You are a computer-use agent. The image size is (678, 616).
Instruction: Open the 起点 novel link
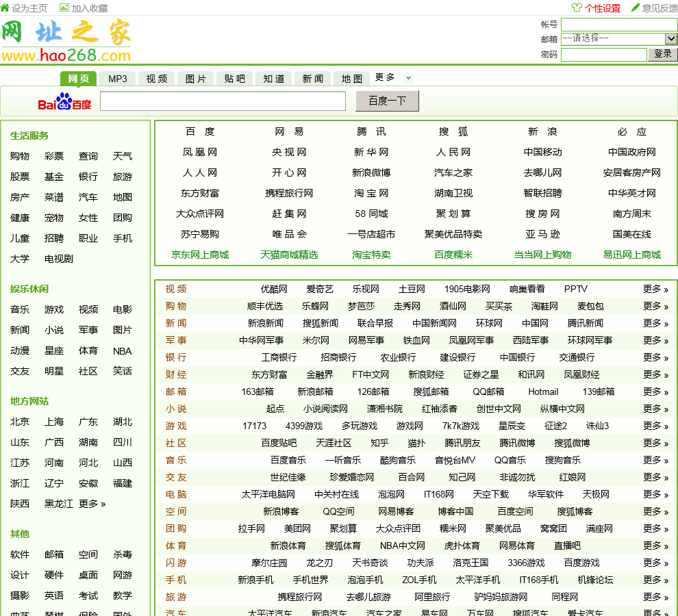275,409
